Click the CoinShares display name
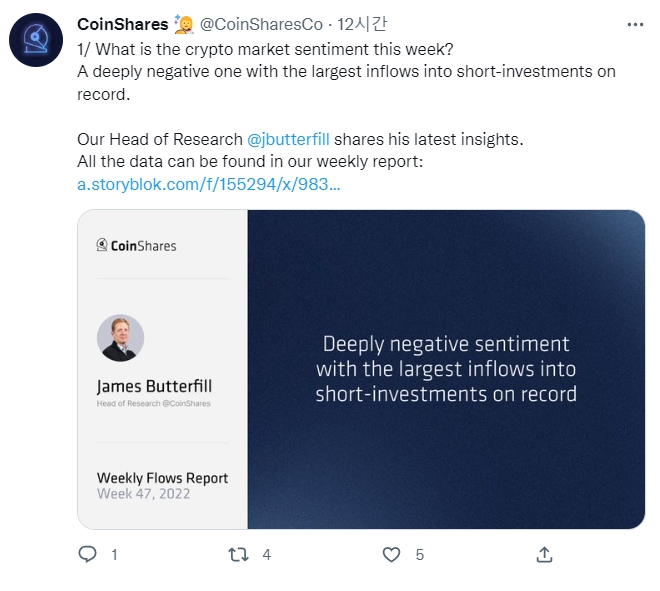 point(122,24)
